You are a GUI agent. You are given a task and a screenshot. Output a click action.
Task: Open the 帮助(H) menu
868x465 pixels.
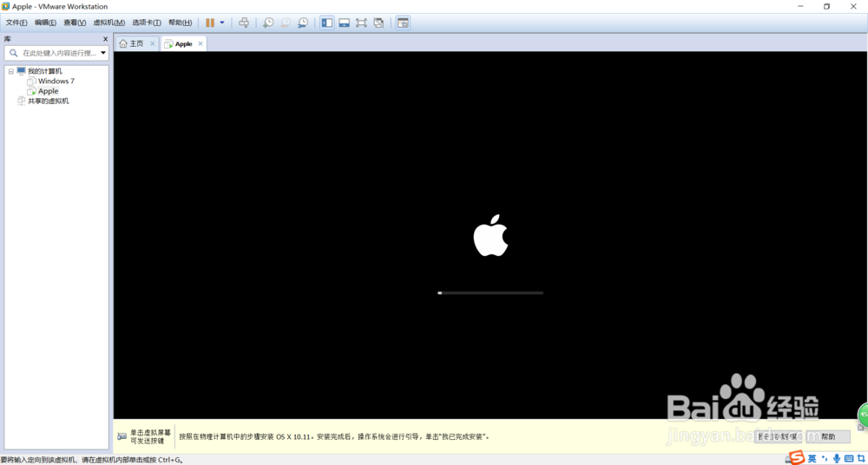(x=180, y=23)
